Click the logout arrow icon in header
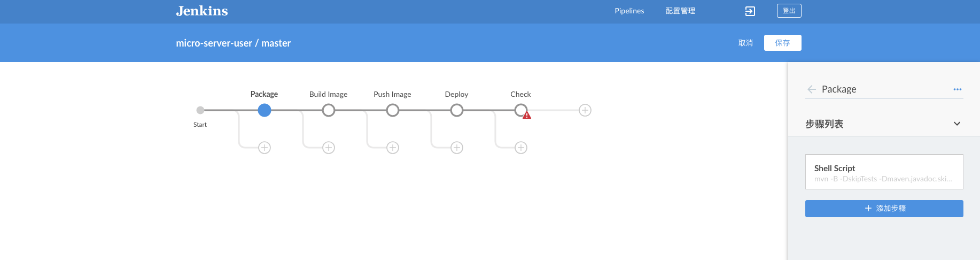980x260 pixels. (750, 11)
